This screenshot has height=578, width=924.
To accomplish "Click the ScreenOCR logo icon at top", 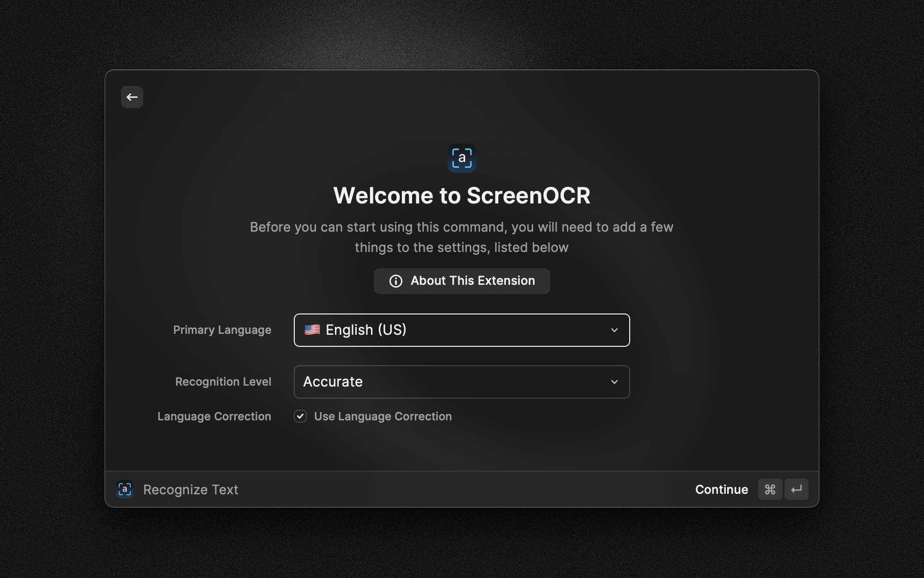I will click(462, 159).
